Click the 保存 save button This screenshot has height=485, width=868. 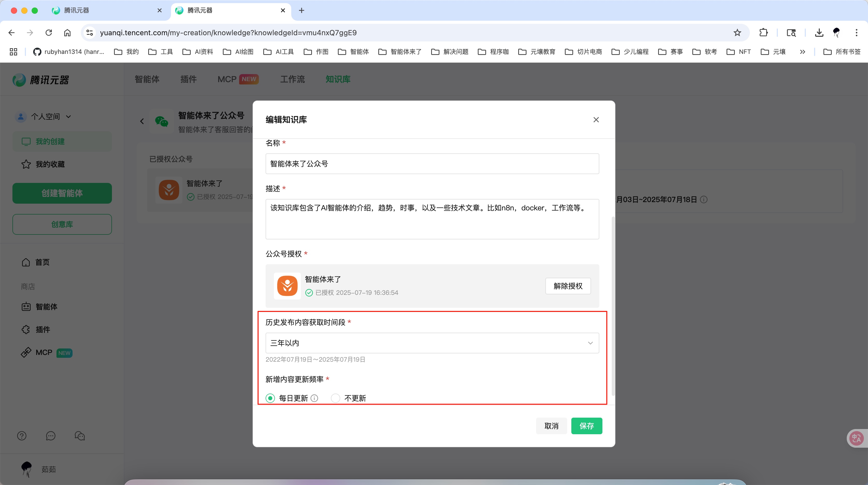586,426
